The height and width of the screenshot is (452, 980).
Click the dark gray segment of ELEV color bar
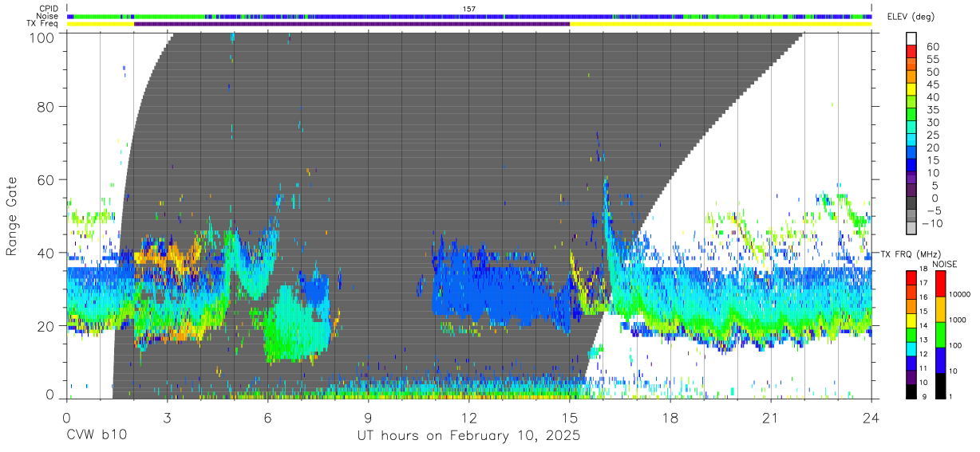point(911,204)
